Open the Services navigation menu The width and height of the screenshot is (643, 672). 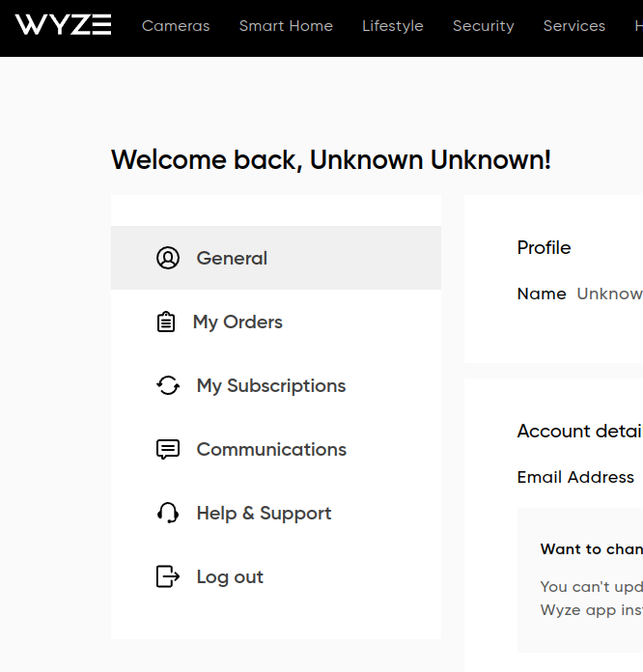(573, 26)
